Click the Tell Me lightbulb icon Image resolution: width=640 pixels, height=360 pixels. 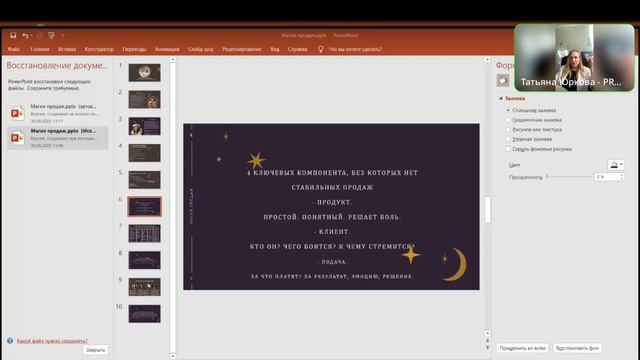tap(320, 49)
